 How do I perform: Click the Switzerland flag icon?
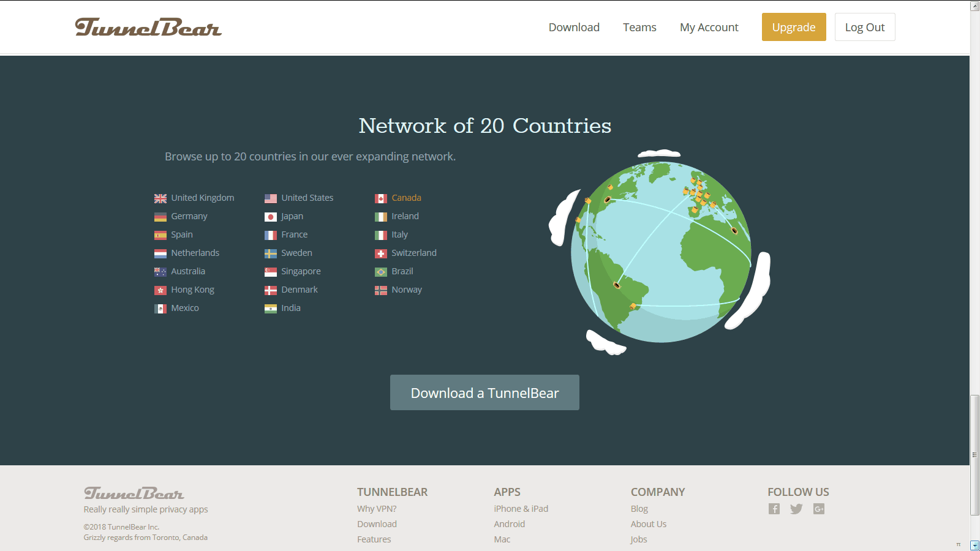click(381, 253)
